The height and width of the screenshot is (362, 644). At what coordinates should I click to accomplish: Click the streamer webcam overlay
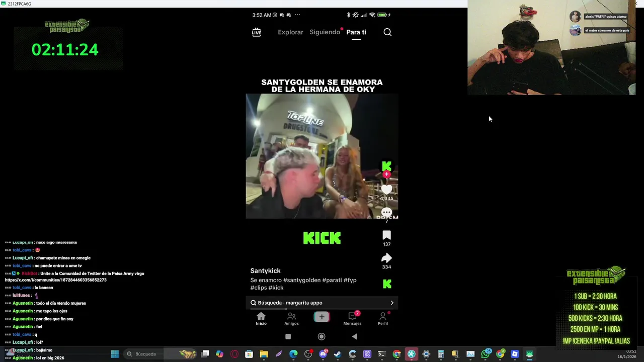pyautogui.click(x=551, y=47)
